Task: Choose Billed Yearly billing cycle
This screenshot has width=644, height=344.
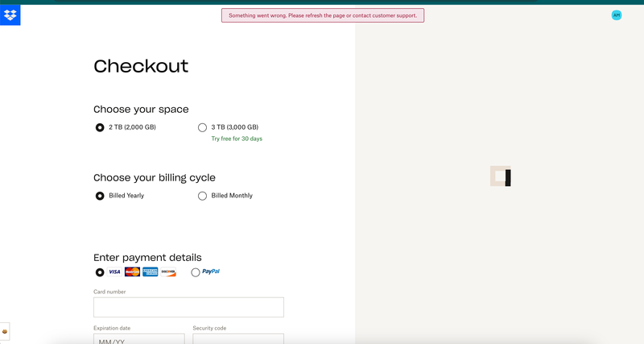Action: pyautogui.click(x=100, y=196)
